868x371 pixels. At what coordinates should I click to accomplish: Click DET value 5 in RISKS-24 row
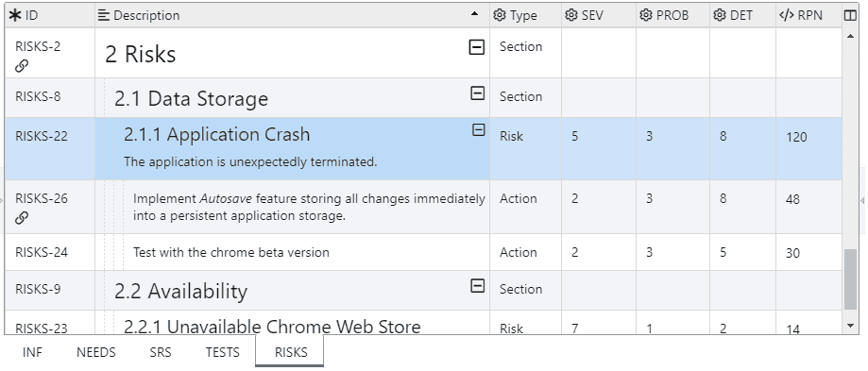(723, 252)
